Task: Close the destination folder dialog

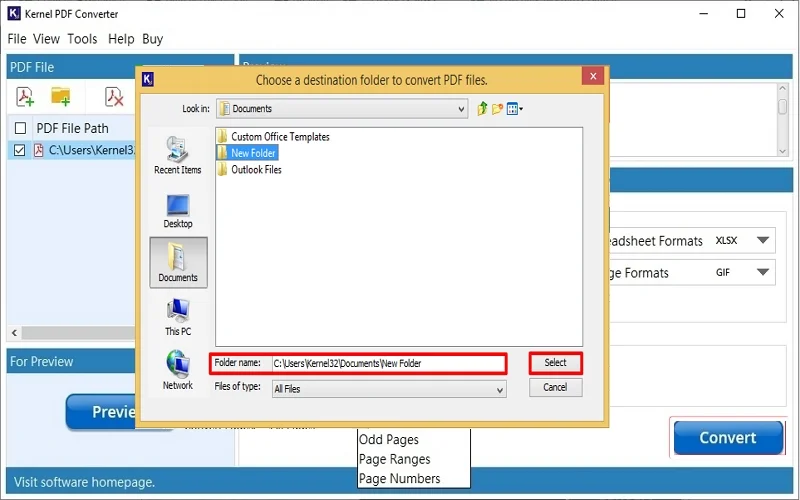Action: pyautogui.click(x=593, y=76)
